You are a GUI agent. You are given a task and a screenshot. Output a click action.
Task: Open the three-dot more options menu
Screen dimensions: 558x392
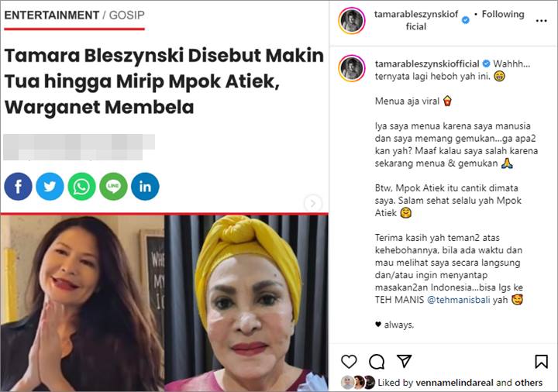click(541, 21)
